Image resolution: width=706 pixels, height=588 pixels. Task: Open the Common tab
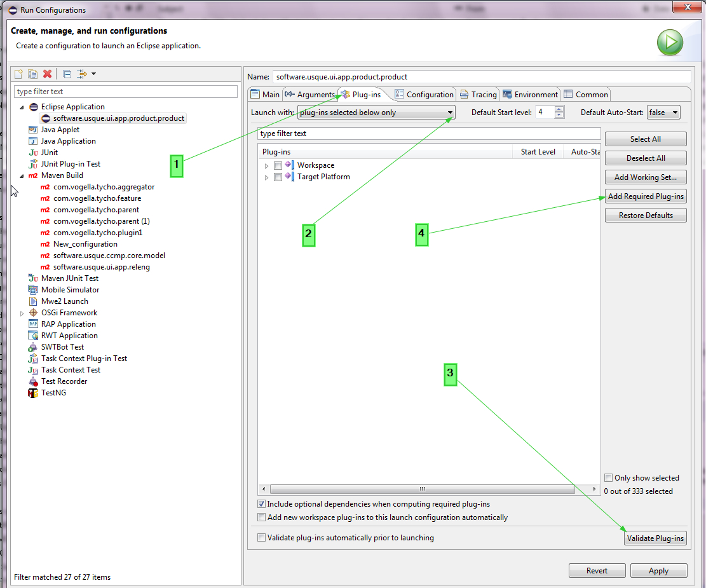[x=586, y=94]
